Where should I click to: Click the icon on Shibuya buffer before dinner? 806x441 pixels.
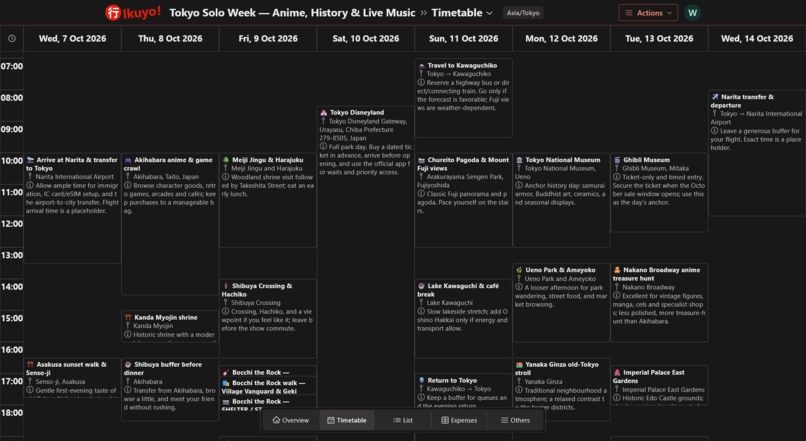click(128, 364)
